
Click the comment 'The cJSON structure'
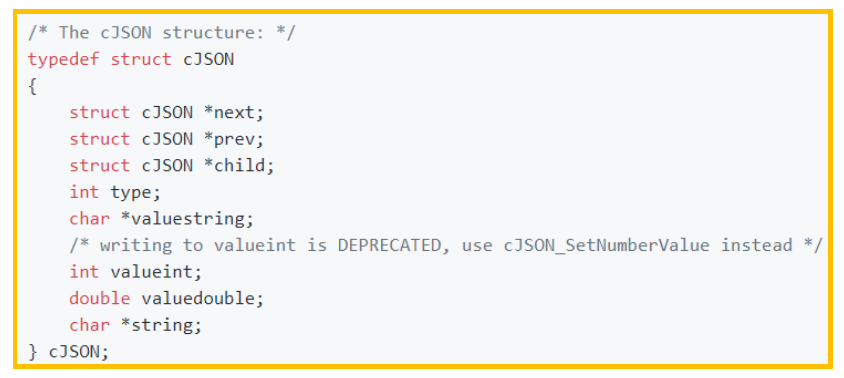pos(161,32)
